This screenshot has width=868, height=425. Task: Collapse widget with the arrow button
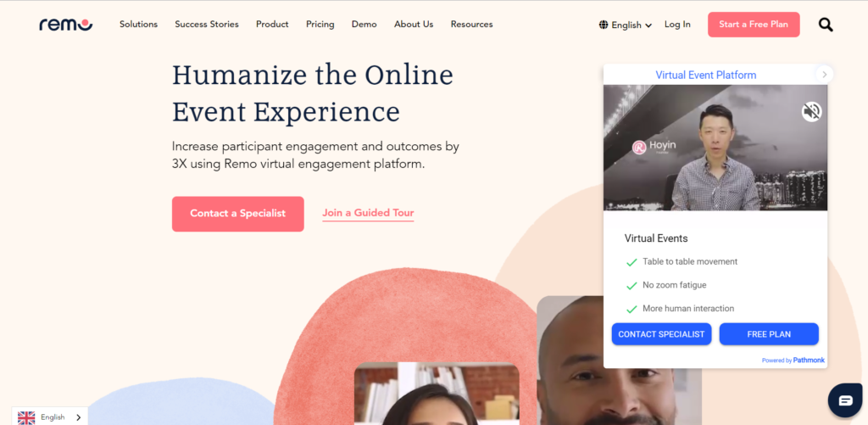click(x=824, y=75)
